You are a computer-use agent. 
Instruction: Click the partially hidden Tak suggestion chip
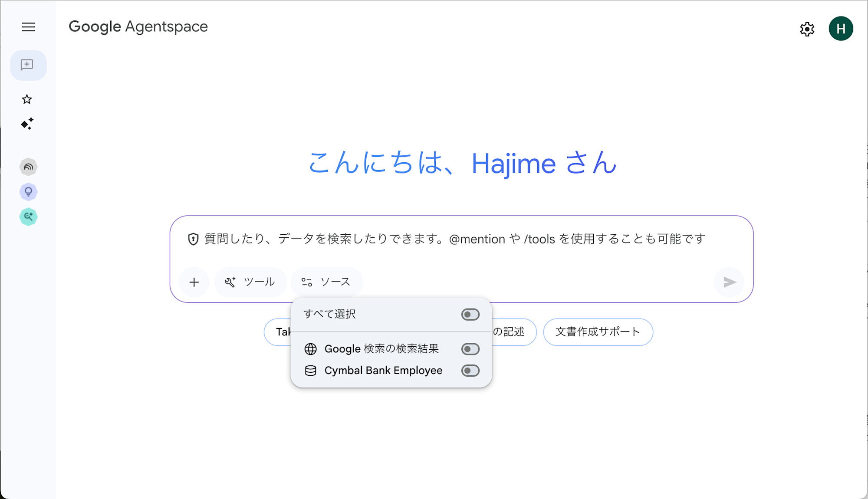click(278, 332)
